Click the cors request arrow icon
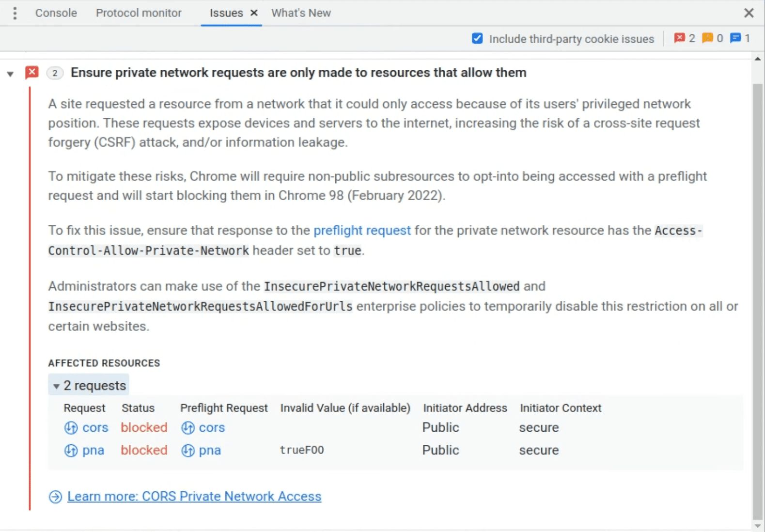The width and height of the screenshot is (765, 532). coord(71,428)
